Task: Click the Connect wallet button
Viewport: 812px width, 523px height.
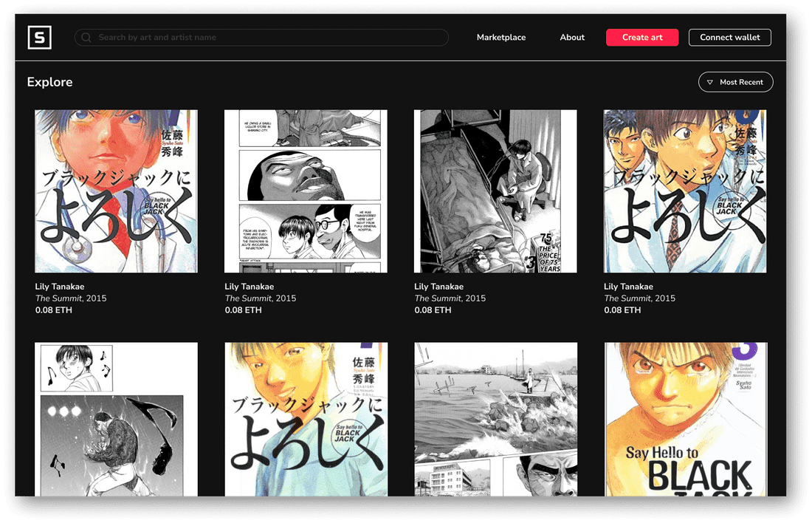Action: (x=729, y=38)
